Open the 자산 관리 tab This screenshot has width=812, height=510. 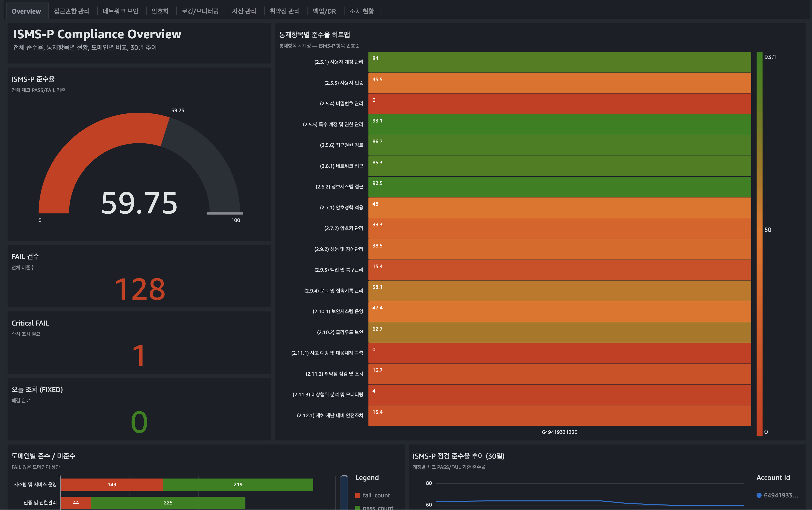pos(244,11)
